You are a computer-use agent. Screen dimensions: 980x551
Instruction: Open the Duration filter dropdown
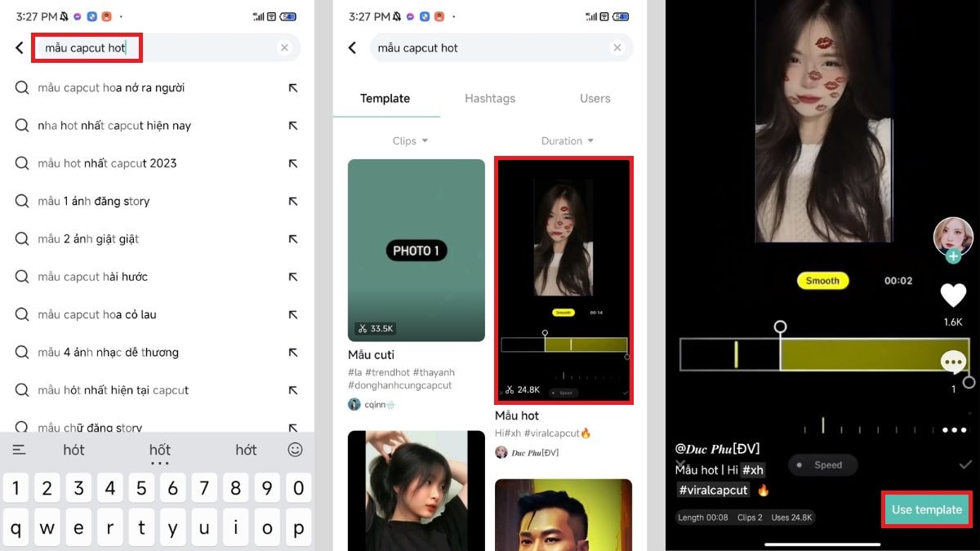tap(566, 140)
